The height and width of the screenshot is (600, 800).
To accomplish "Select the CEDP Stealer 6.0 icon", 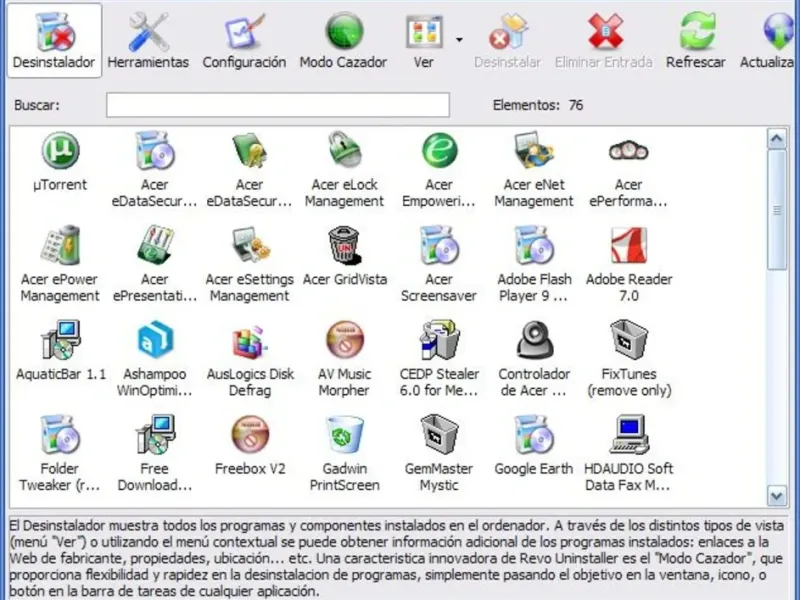I will [439, 340].
